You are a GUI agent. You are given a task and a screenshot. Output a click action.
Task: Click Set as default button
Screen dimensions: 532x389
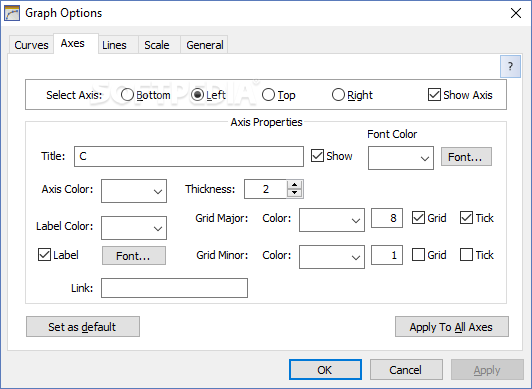pos(83,327)
